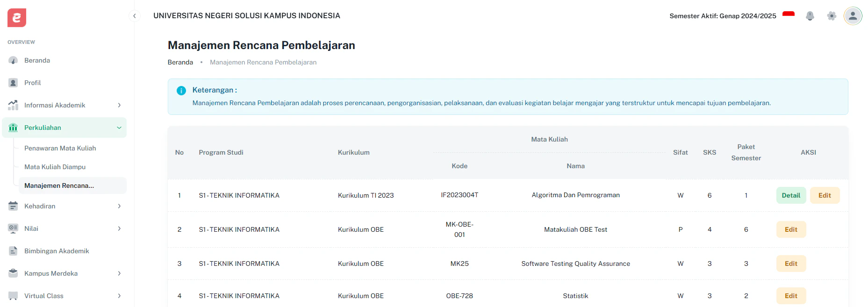Expand the Kampus Merdeka submenu chevron
The height and width of the screenshot is (307, 868).
(x=119, y=273)
